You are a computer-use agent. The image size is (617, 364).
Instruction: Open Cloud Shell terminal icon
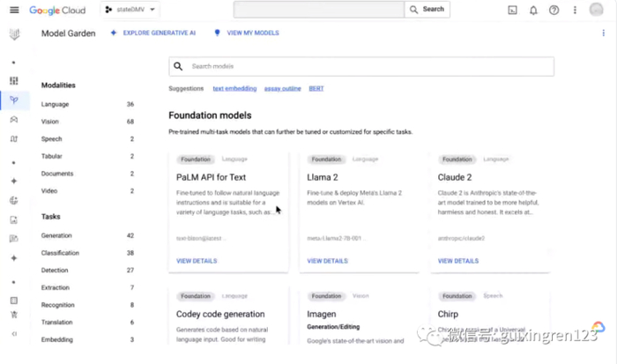512,10
